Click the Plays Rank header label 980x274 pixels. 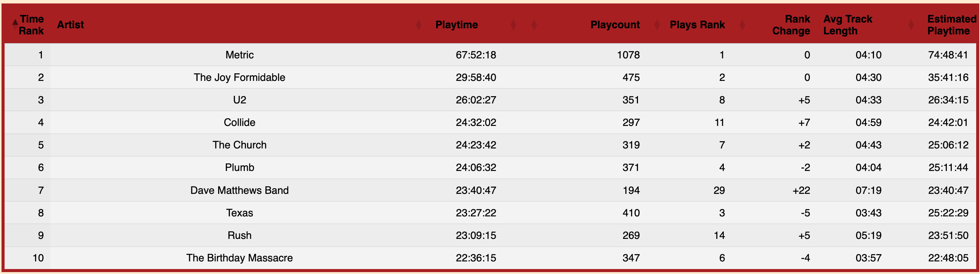coord(697,25)
